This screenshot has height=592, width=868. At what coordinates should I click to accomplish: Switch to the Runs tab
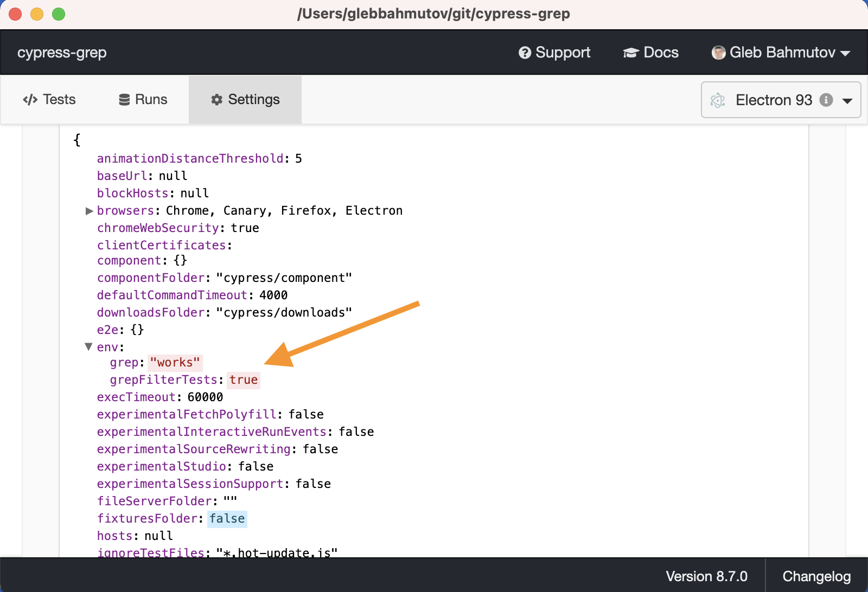[x=143, y=100]
